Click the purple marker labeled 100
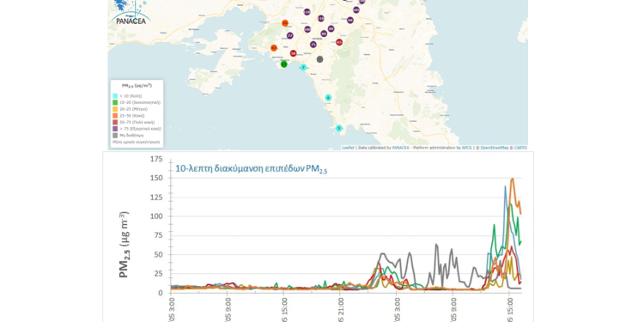The image size is (644, 322). (307, 29)
